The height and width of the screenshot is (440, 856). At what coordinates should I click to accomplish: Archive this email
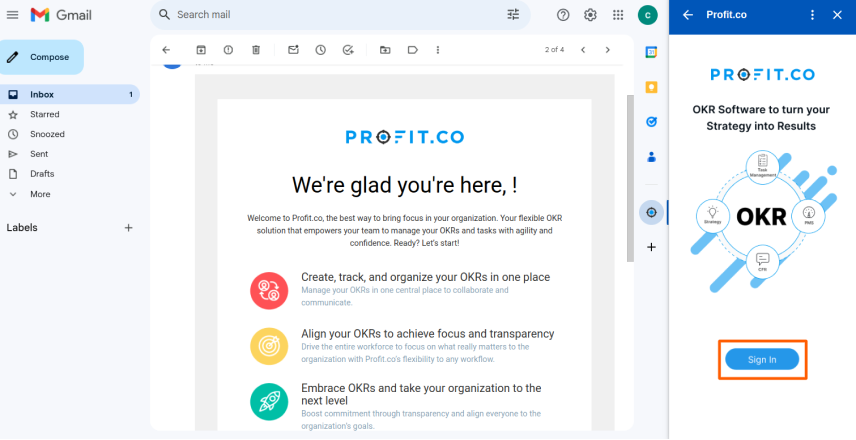(201, 50)
